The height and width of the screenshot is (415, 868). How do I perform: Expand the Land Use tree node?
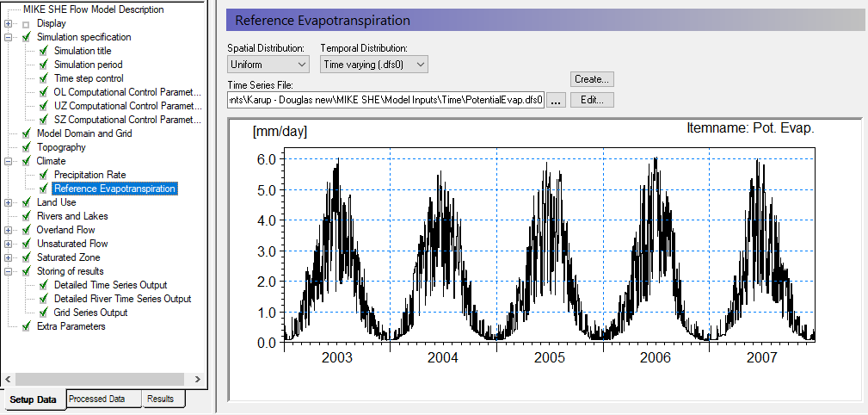[8, 203]
